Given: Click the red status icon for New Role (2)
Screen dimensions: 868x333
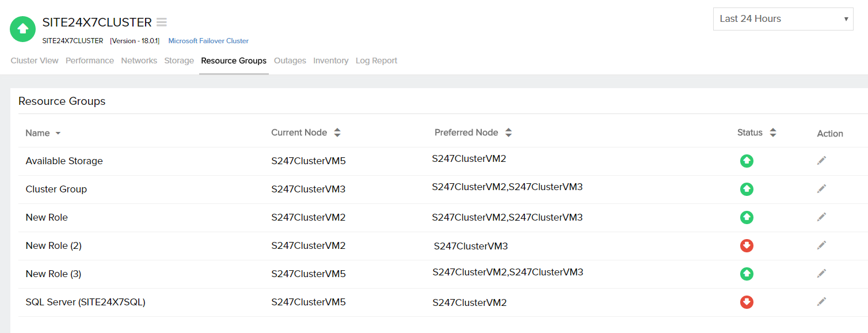Looking at the screenshot, I should (x=747, y=245).
